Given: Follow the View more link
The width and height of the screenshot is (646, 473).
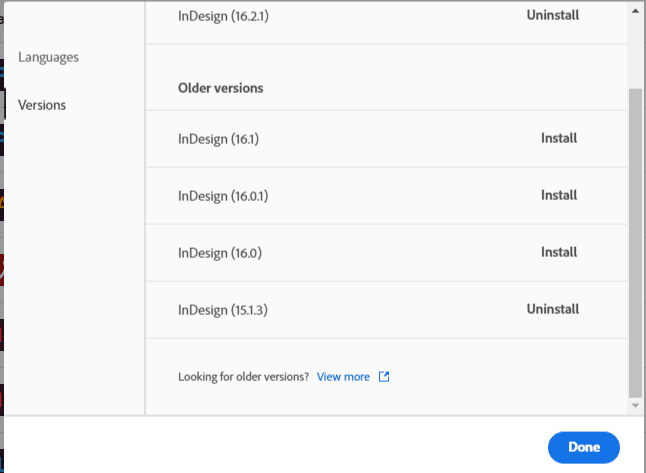Looking at the screenshot, I should coord(343,377).
